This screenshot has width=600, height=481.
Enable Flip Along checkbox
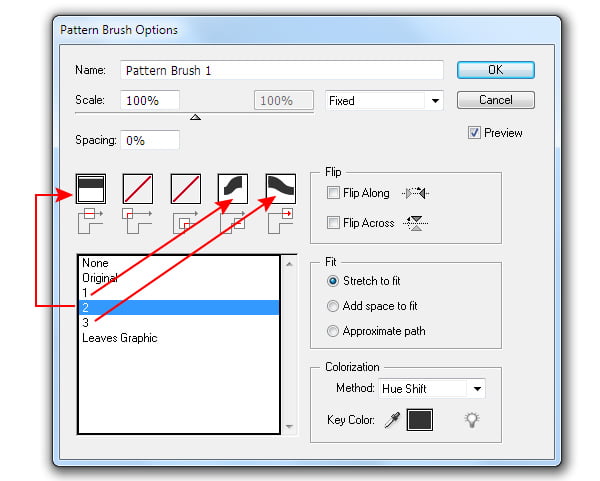333,192
